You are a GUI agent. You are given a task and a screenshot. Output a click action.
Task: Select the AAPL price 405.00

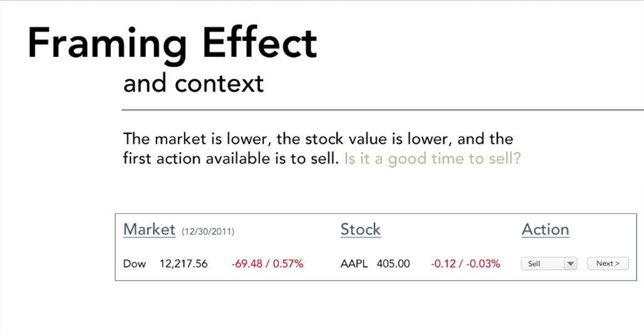(393, 264)
